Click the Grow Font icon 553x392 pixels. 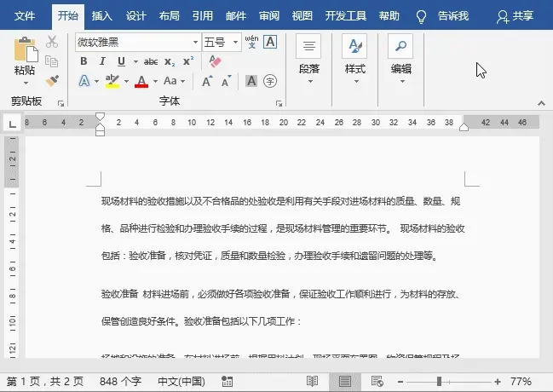tap(207, 81)
